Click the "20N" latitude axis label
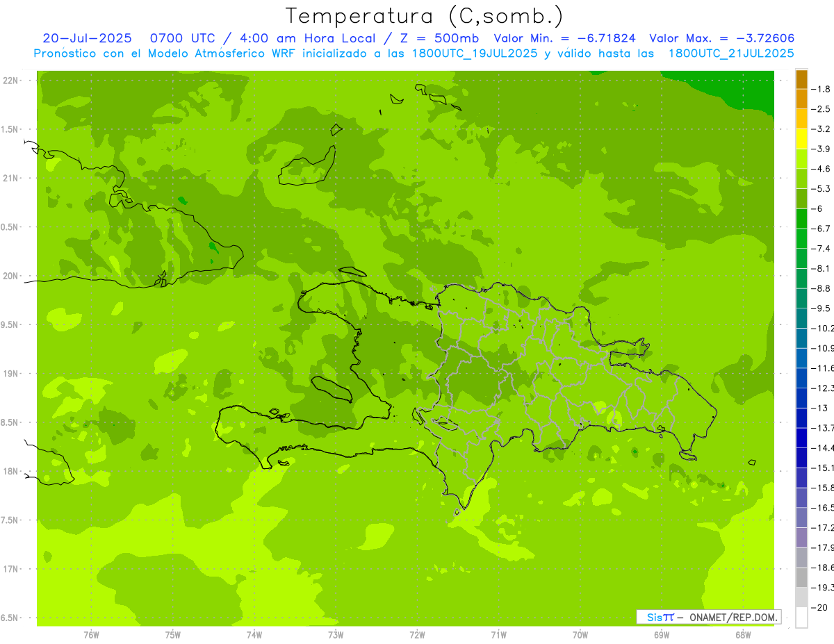The image size is (834, 644). click(x=10, y=276)
